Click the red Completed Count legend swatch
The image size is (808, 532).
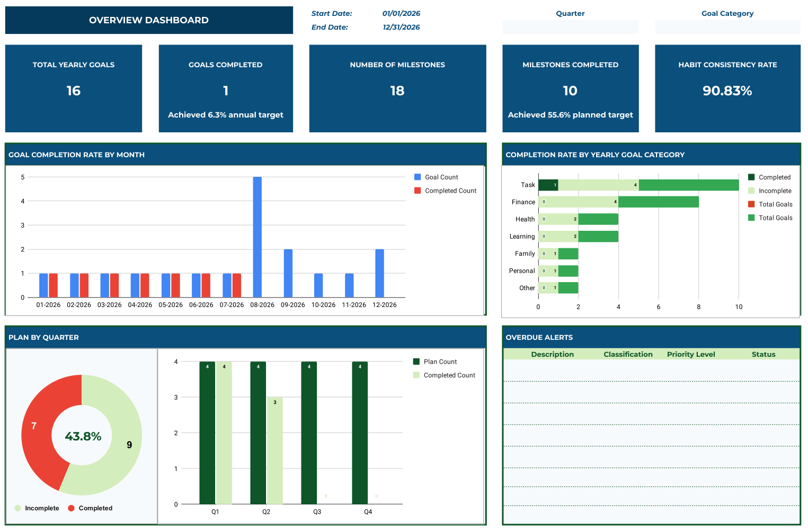pyautogui.click(x=418, y=191)
